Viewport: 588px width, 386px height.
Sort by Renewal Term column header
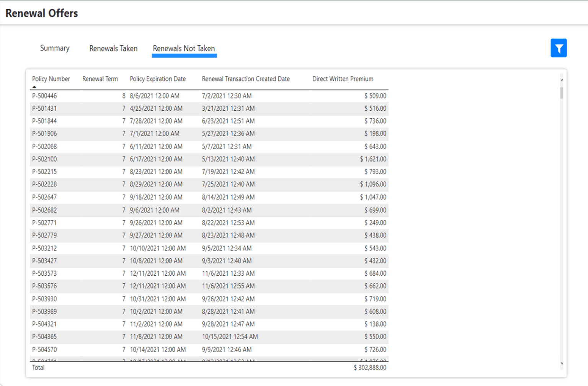click(100, 79)
